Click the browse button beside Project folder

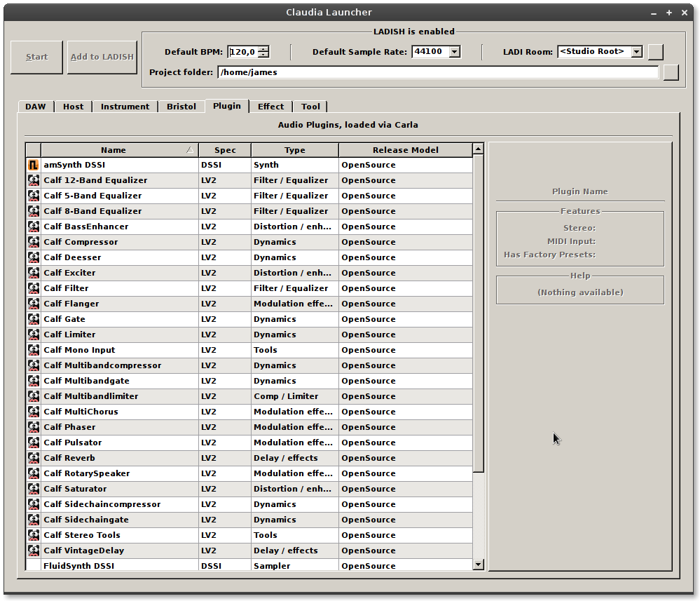point(671,72)
